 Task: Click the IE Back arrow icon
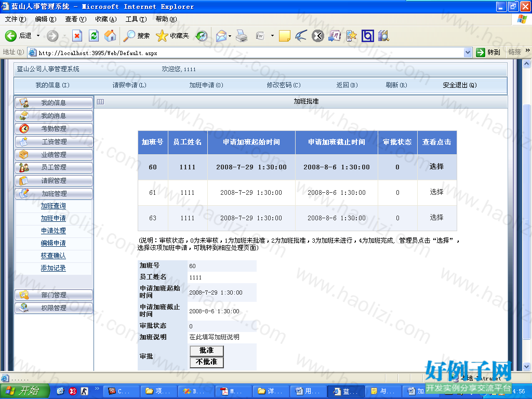10,36
